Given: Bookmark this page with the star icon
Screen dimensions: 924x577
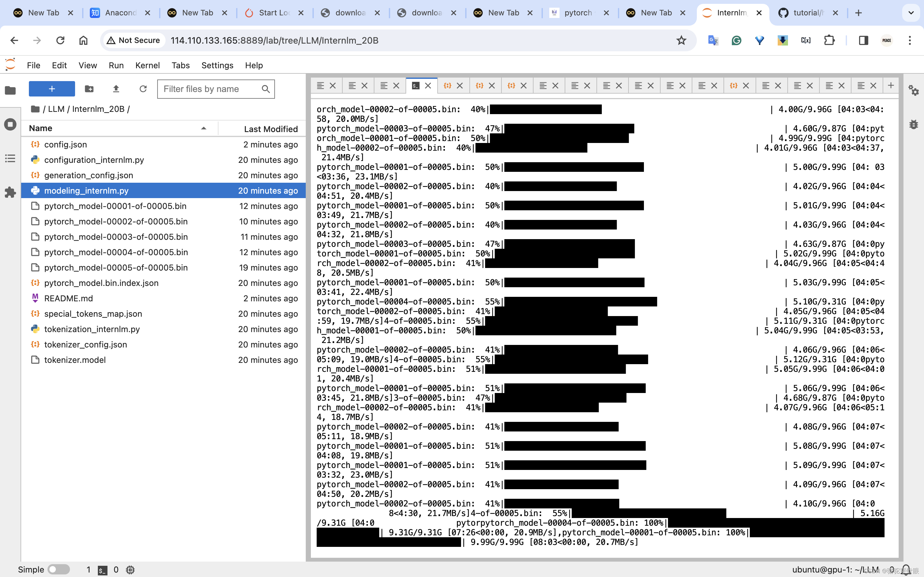Looking at the screenshot, I should (x=681, y=40).
